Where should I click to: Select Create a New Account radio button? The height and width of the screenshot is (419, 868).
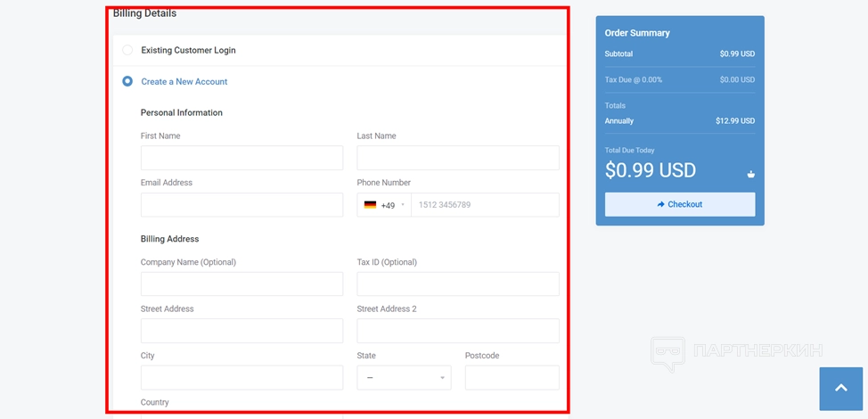[x=127, y=81]
